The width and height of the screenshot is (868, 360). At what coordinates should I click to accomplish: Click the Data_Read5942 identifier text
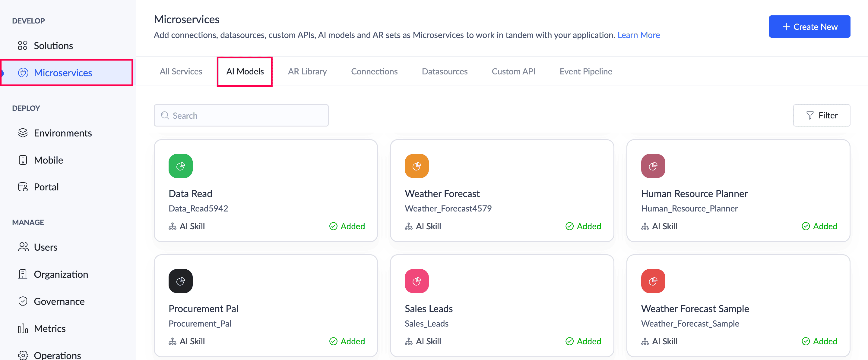(198, 208)
